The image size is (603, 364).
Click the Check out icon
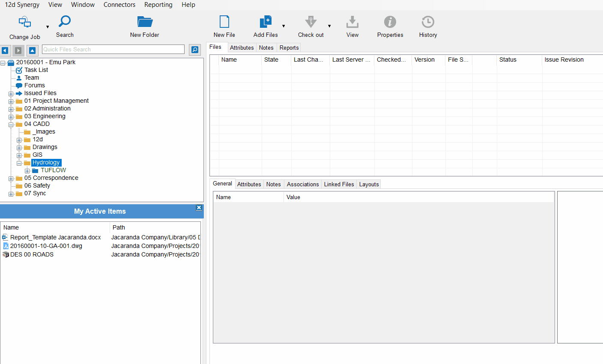point(310,21)
